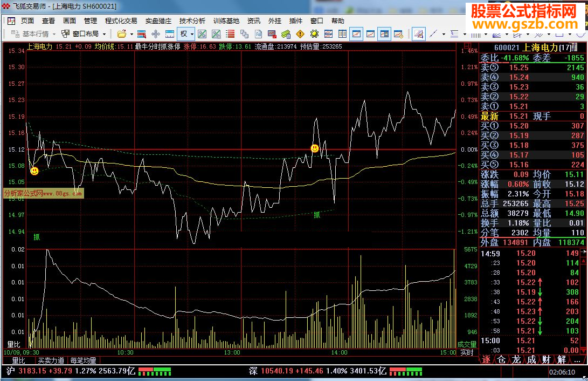Screen dimensions: 588x381
Task: Click the tick list scroll down arrow
Action: pos(584,350)
